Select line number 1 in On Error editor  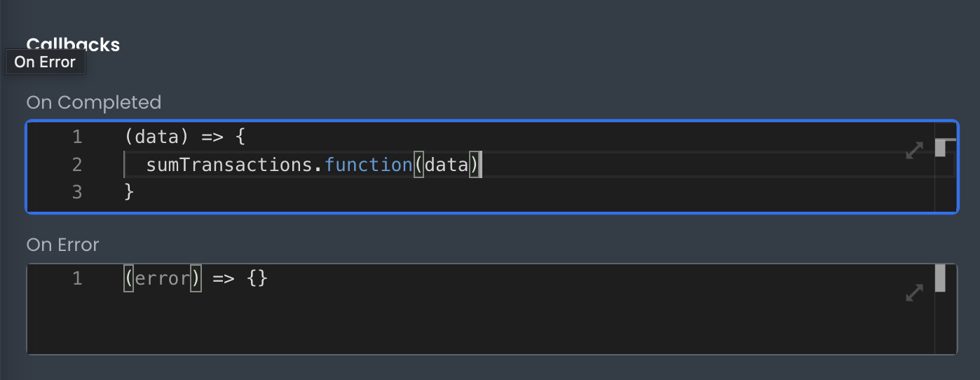click(77, 279)
